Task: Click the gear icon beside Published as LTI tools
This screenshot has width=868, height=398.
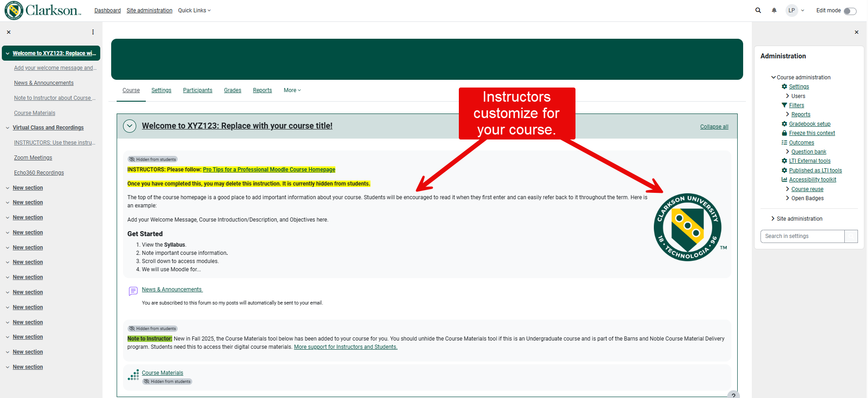Action: tap(784, 171)
